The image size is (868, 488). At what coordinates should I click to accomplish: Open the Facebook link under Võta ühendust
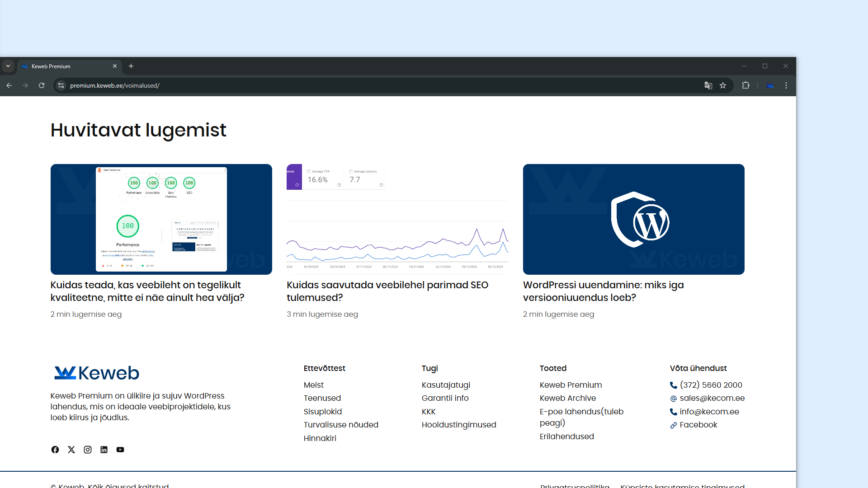(693, 425)
